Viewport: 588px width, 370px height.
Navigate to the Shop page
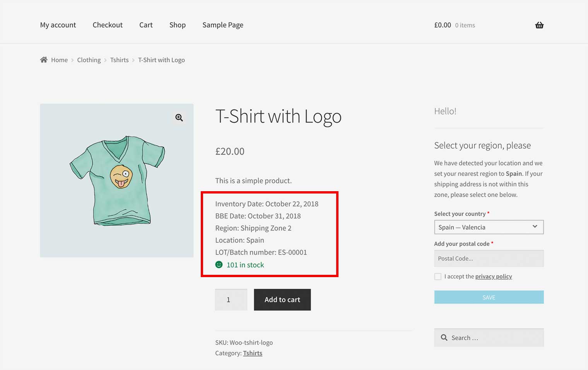tap(178, 25)
